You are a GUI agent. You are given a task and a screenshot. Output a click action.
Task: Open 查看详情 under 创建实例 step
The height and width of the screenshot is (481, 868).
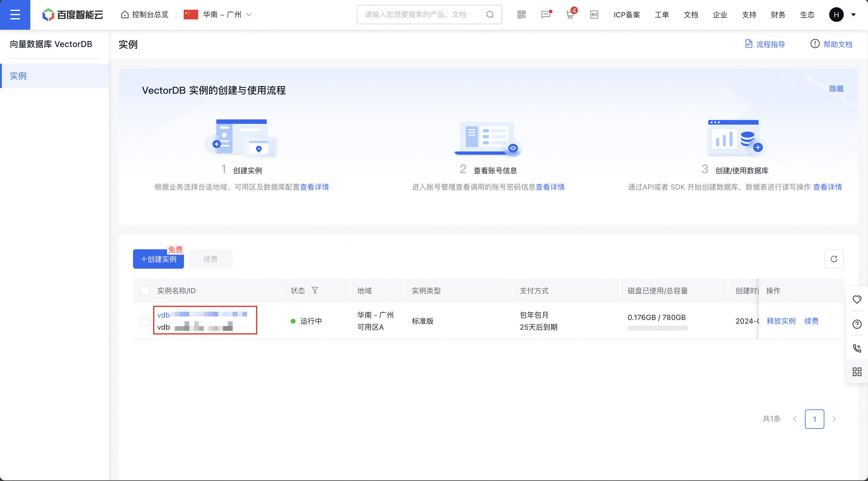point(314,187)
